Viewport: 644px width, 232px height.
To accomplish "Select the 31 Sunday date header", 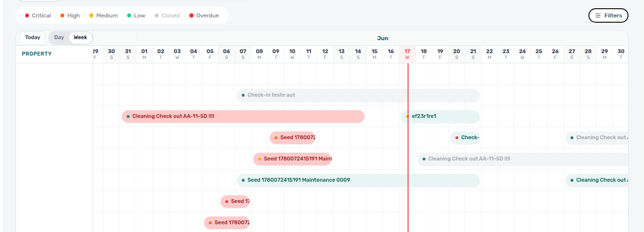I will [128, 54].
